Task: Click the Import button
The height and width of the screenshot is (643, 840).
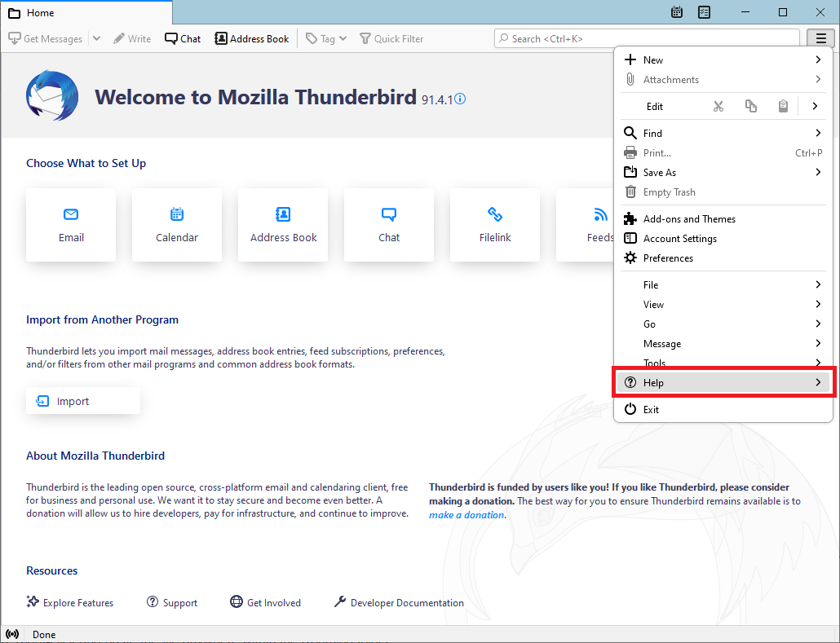Action: (x=83, y=401)
